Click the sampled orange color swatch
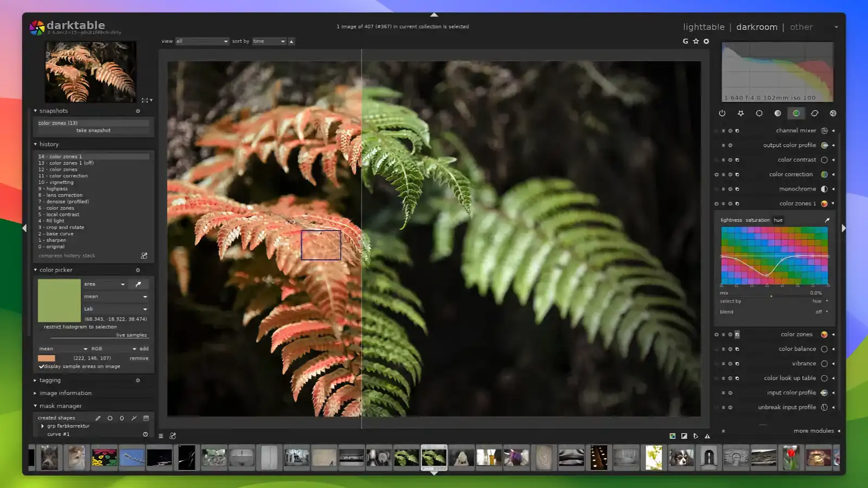The image size is (868, 488). click(x=47, y=358)
